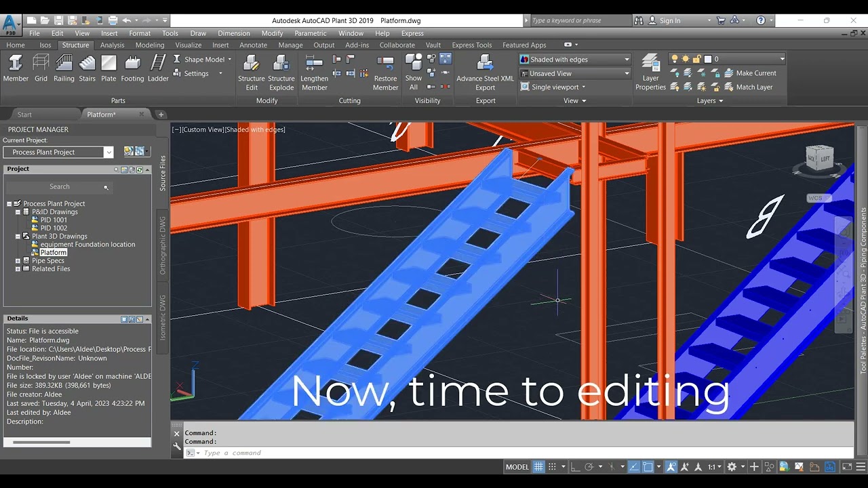Select PID 1001 drawing in tree
This screenshot has height=488, width=868.
coord(54,220)
